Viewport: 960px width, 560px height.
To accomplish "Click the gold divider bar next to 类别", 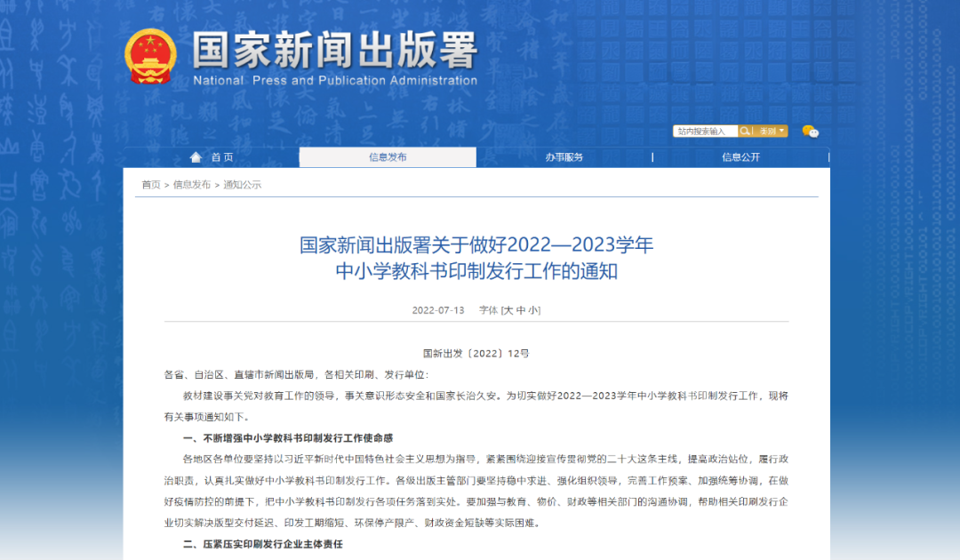I will click(x=753, y=131).
